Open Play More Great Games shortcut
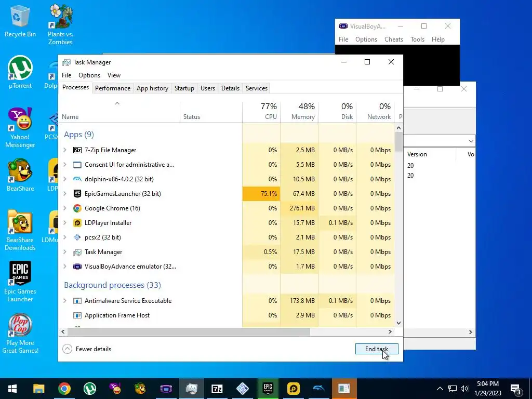The image size is (532, 399). 20,333
